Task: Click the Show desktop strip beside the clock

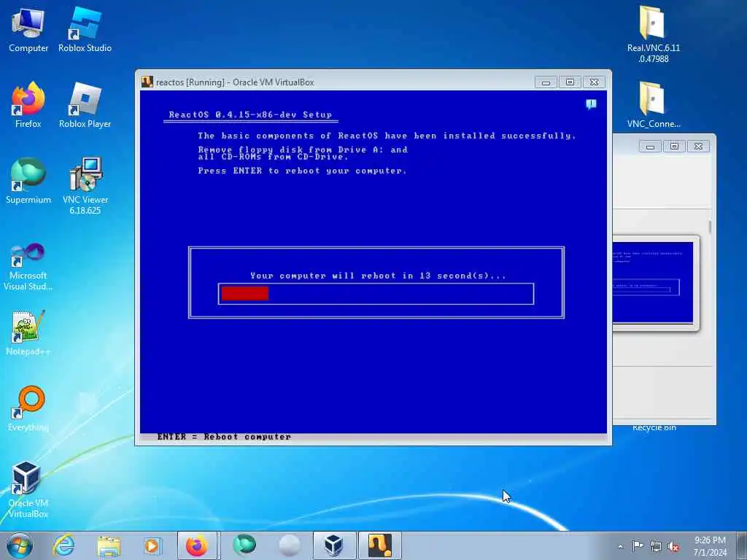Action: (742, 545)
